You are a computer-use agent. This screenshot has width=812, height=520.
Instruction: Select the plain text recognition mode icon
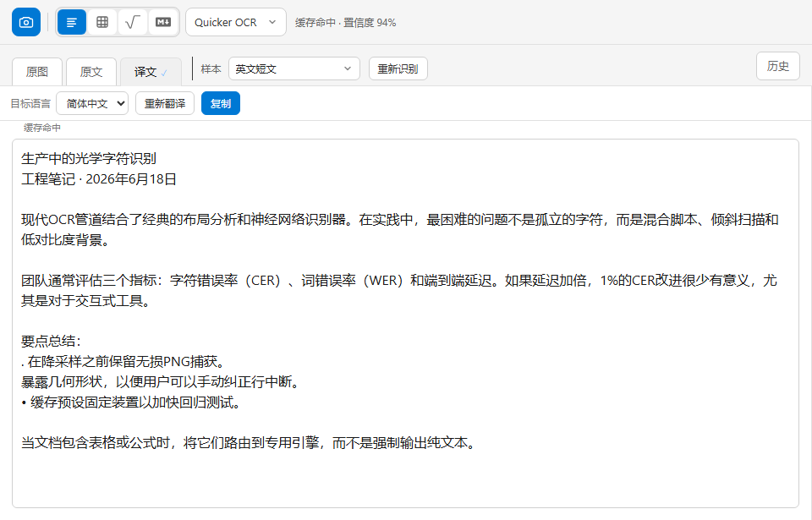click(x=71, y=22)
